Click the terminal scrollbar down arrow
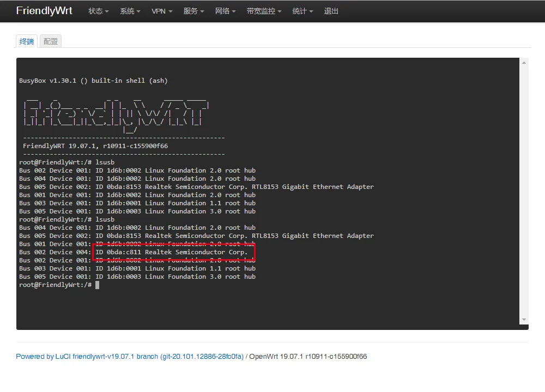Viewport: 545px width, 392px height. pos(524,320)
